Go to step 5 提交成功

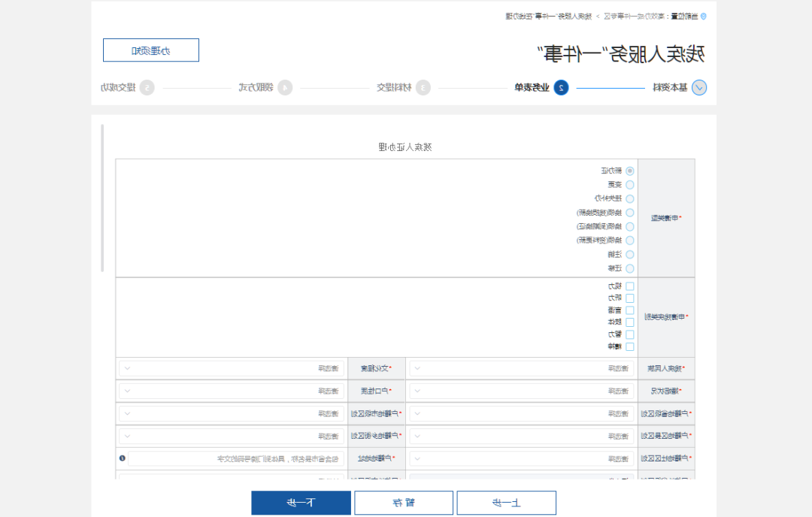click(127, 87)
